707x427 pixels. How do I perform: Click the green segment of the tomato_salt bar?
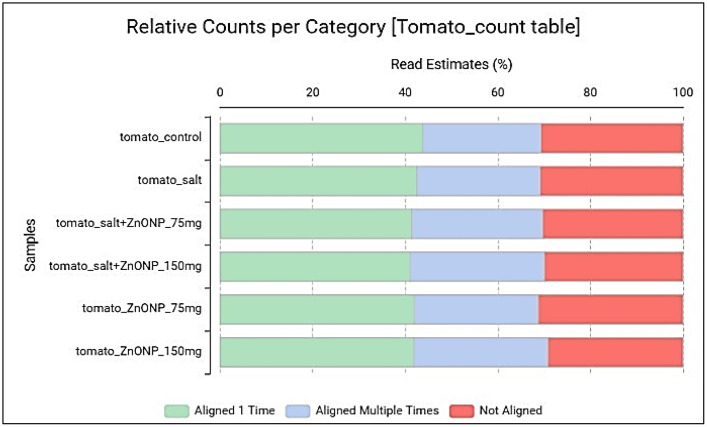[318, 181]
